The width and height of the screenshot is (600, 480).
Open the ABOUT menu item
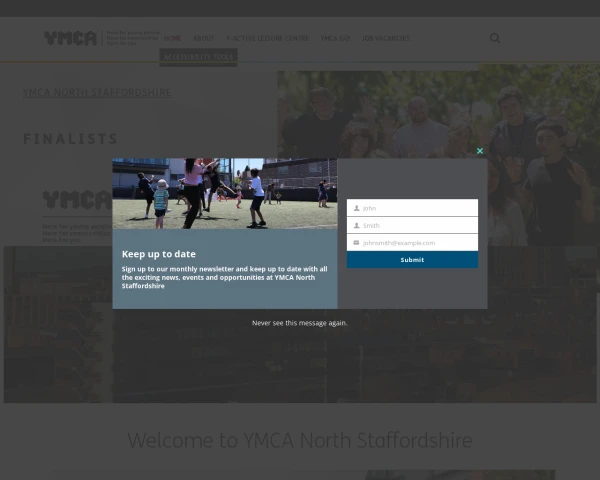pos(204,38)
